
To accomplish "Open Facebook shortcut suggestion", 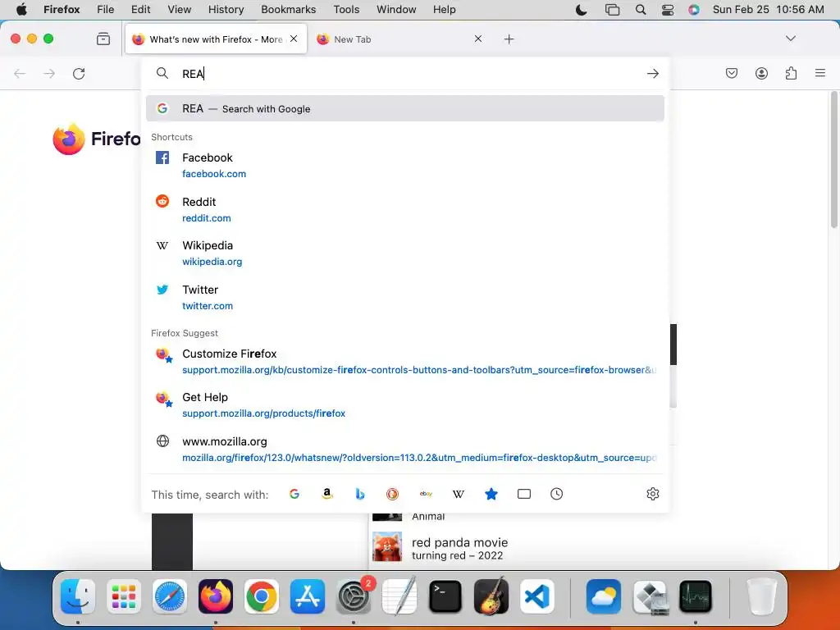I will coord(405,166).
